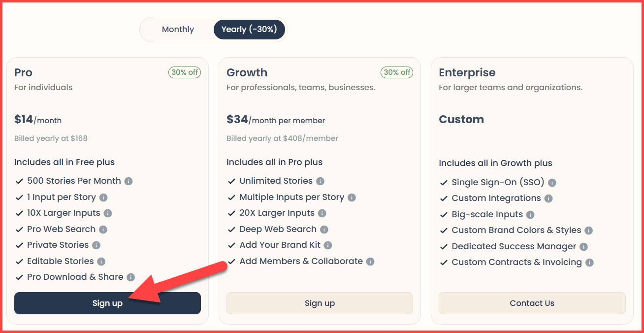Open info for Add Your Brand Kit
Viewport: 644px width, 333px height.
[x=328, y=245]
